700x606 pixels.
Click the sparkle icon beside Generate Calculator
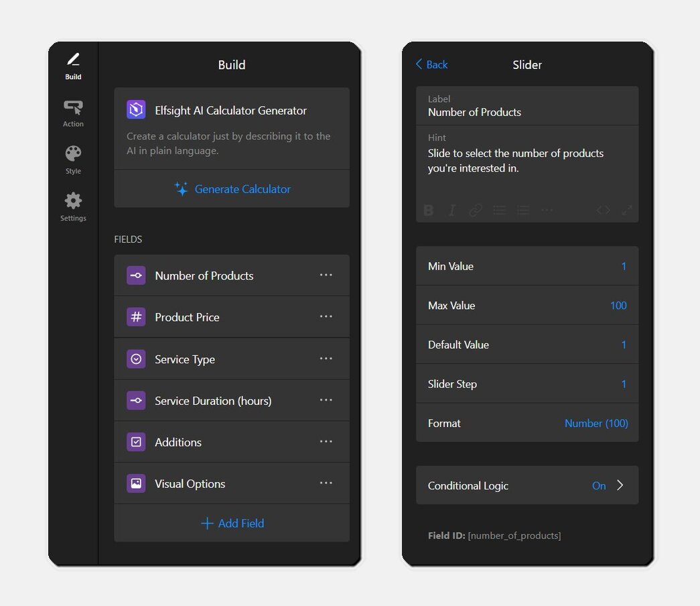(181, 188)
